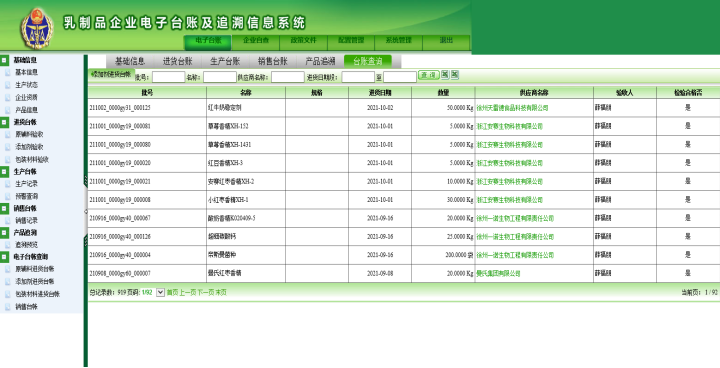
Task: Open the page number dropdown
Action: tap(160, 292)
